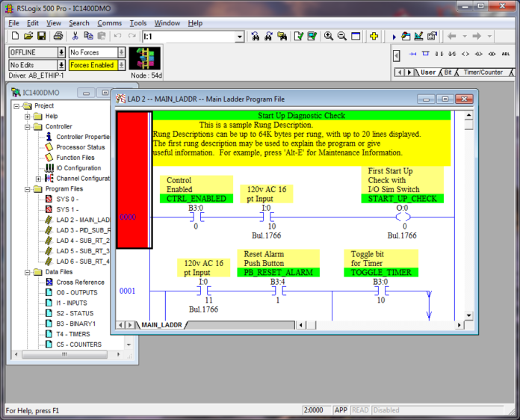Open the address combo box dropdown arrow
Screen dimensions: 520x420
[240, 37]
